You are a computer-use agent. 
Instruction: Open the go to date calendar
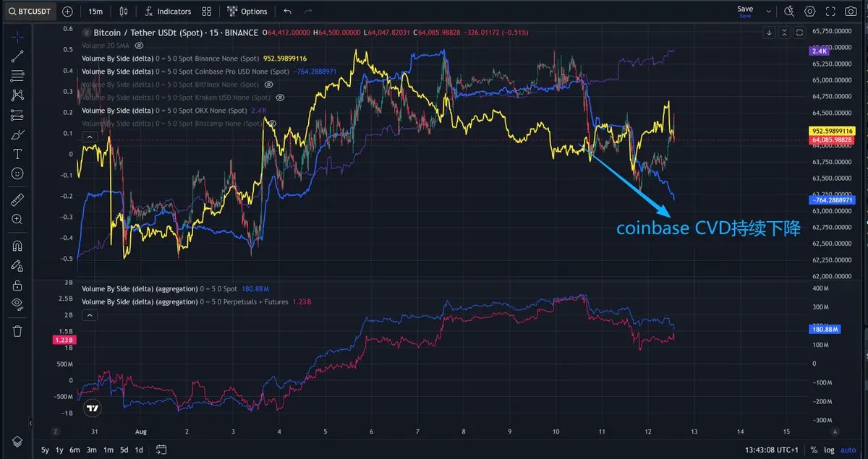(x=161, y=450)
